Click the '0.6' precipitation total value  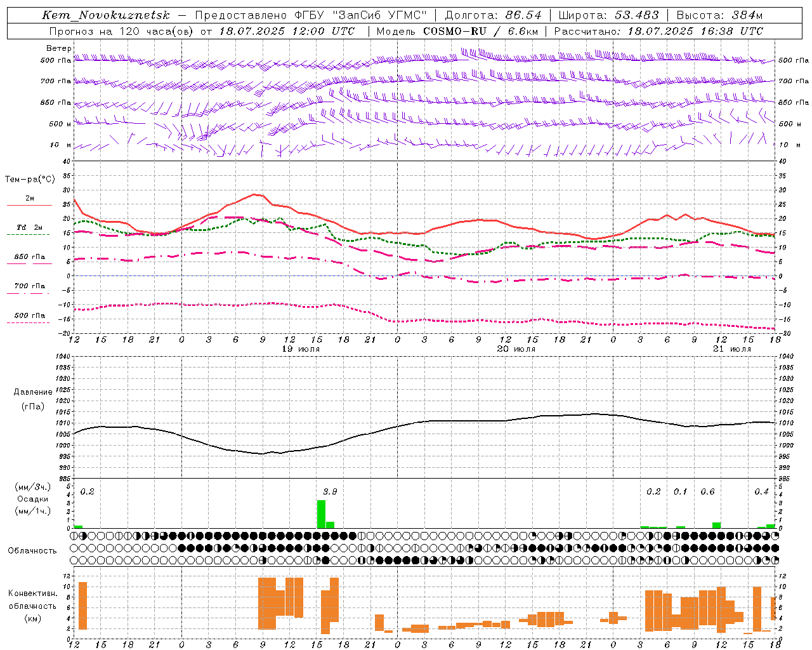click(707, 492)
